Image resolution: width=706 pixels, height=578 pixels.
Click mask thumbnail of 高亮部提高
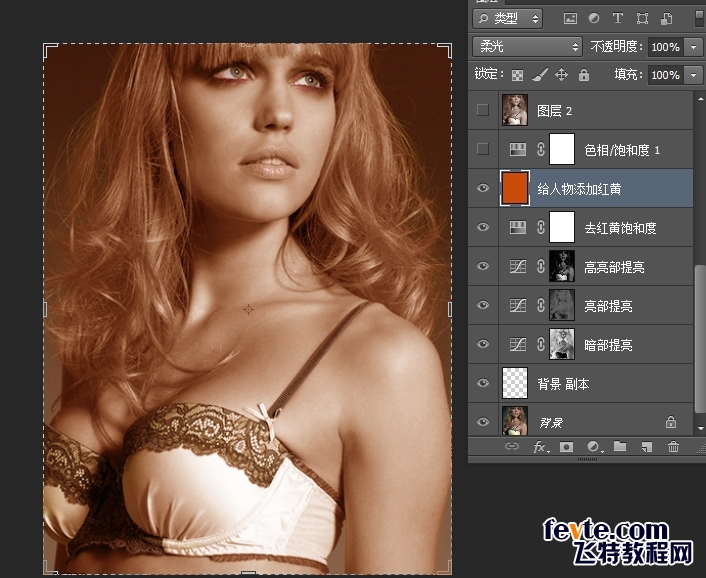pos(562,266)
